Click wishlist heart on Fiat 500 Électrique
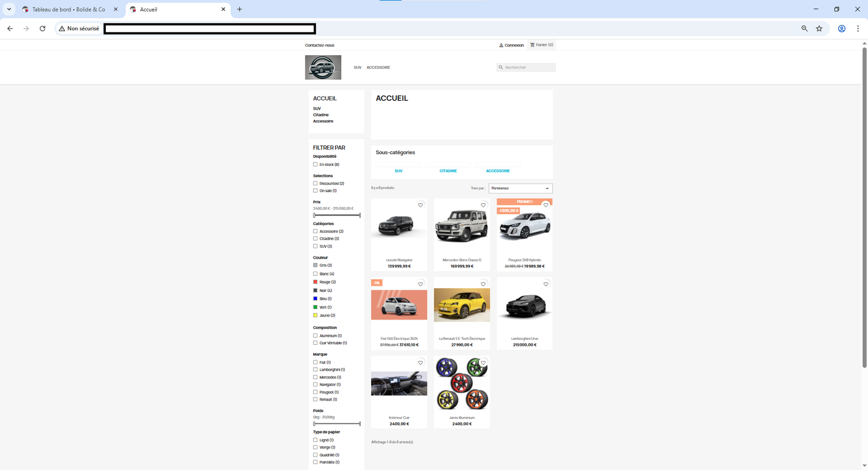 click(x=420, y=284)
